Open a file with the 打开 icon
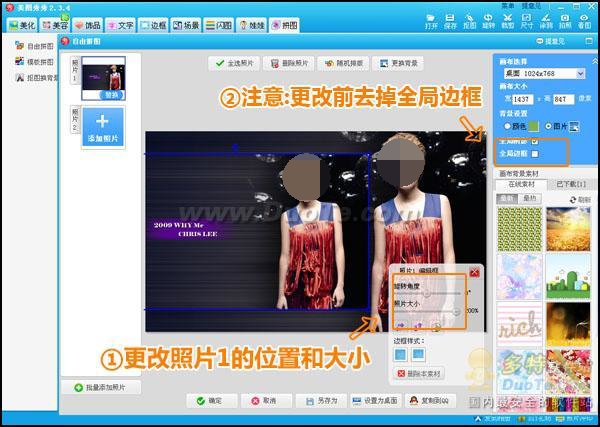 tap(431, 22)
